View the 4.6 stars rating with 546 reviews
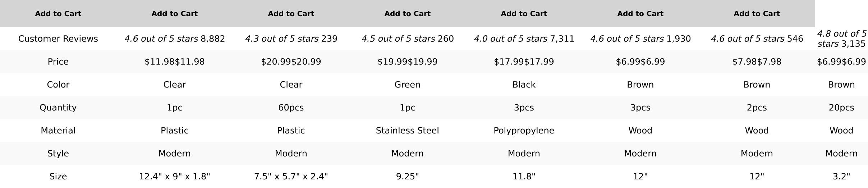 757,39
